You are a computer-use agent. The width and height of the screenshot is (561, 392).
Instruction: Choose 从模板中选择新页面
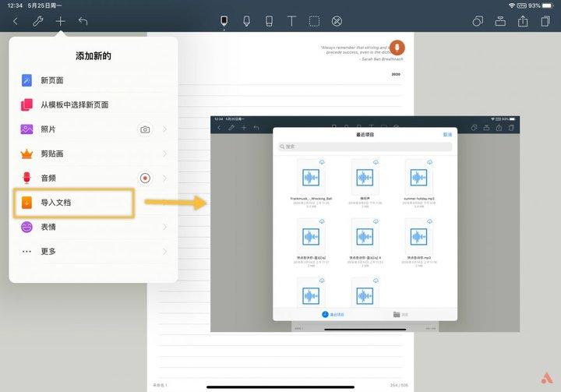pyautogui.click(x=93, y=104)
